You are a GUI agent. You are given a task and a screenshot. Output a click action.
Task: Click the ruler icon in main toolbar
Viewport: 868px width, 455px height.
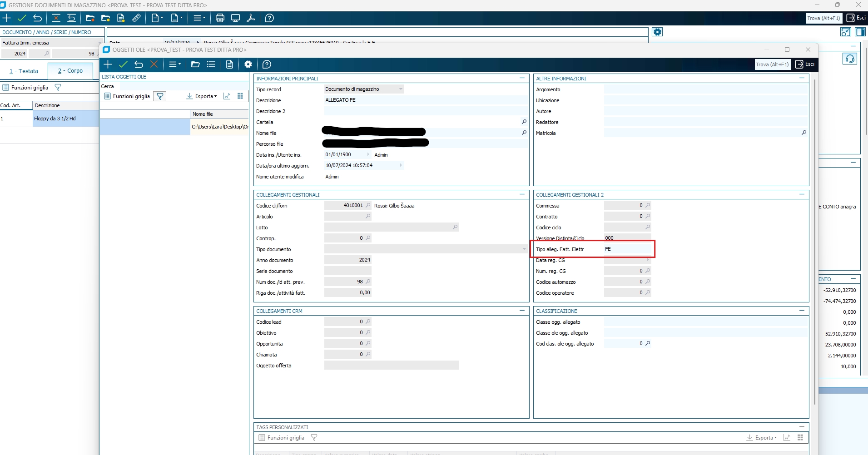pos(136,18)
